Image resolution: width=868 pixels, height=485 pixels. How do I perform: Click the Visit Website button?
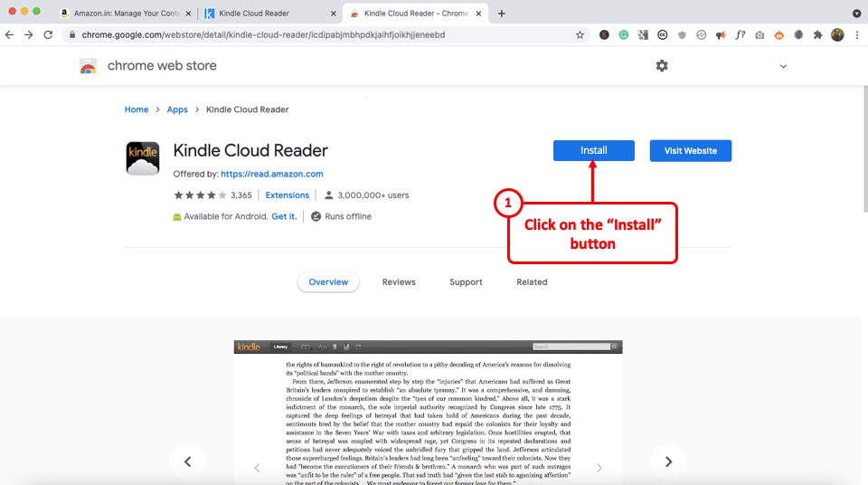[x=690, y=151]
